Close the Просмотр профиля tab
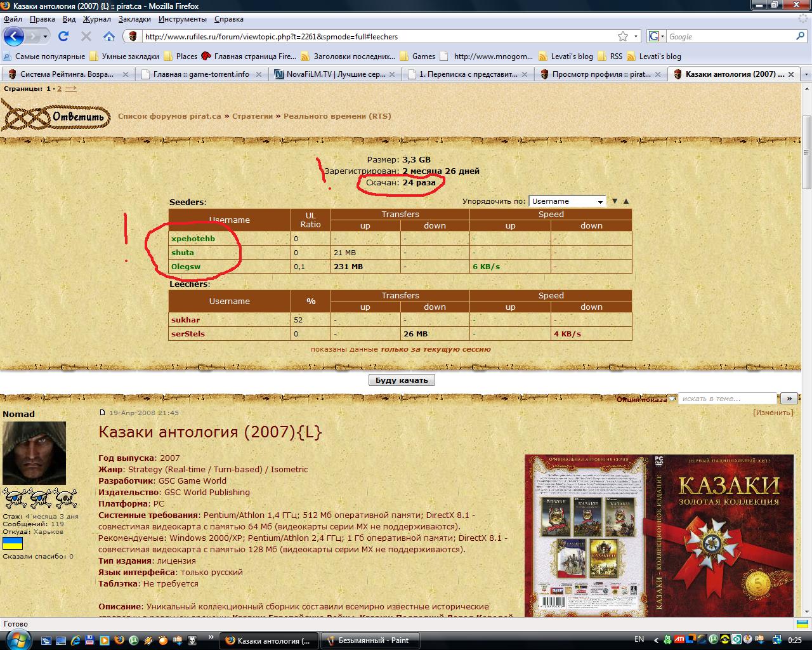Viewport: 812px width, 650px height. tap(658, 74)
